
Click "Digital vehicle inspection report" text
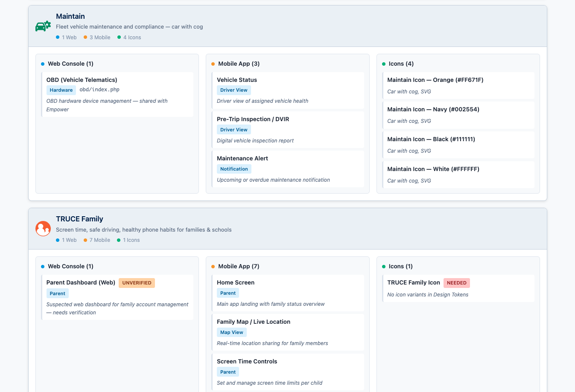(x=255, y=141)
